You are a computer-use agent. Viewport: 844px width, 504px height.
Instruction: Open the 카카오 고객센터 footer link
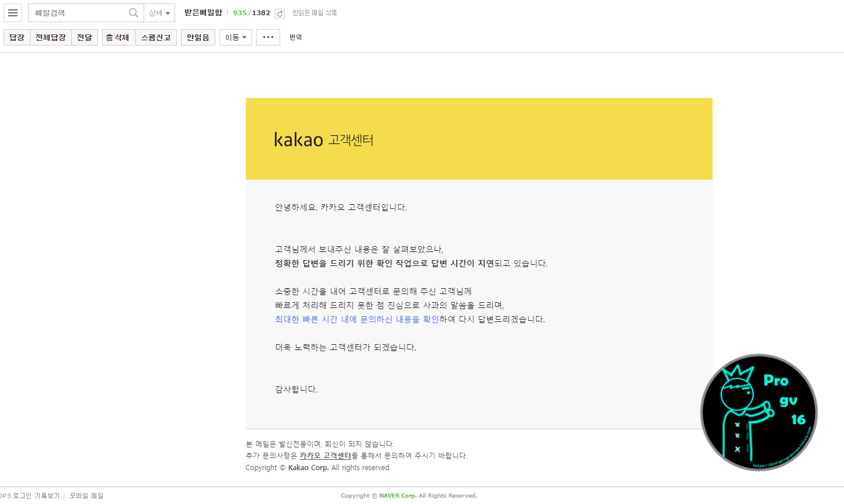click(x=325, y=456)
